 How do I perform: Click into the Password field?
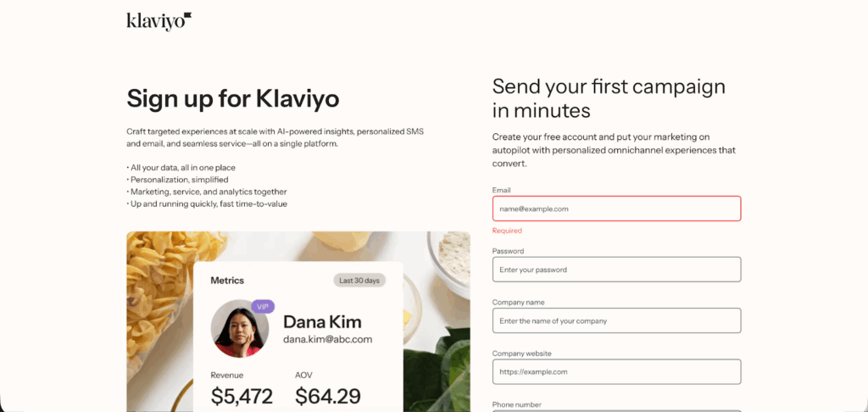coord(616,270)
